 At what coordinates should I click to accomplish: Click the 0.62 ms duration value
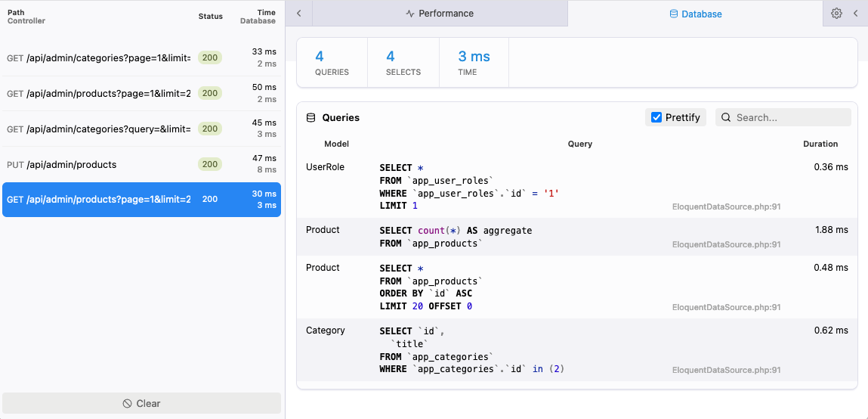pyautogui.click(x=831, y=331)
